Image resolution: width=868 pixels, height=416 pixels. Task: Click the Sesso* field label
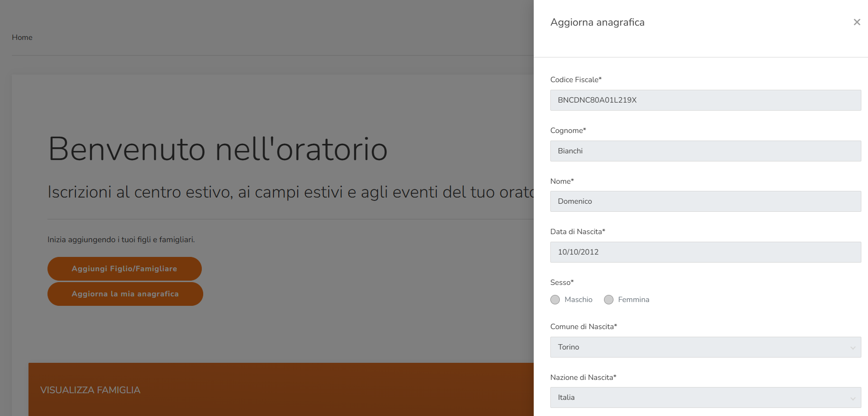562,283
